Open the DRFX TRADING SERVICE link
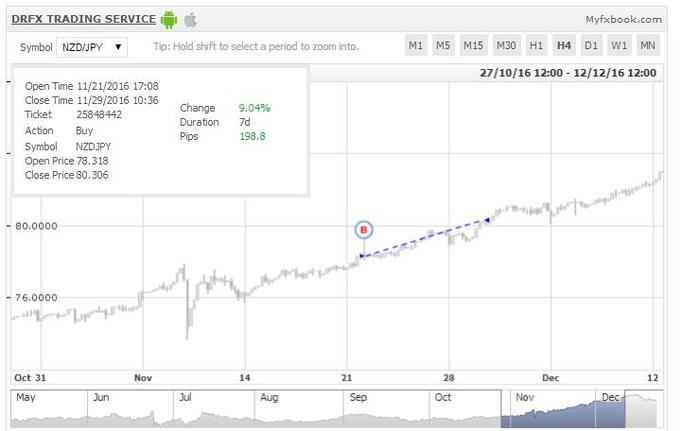The image size is (700, 431). (83, 19)
